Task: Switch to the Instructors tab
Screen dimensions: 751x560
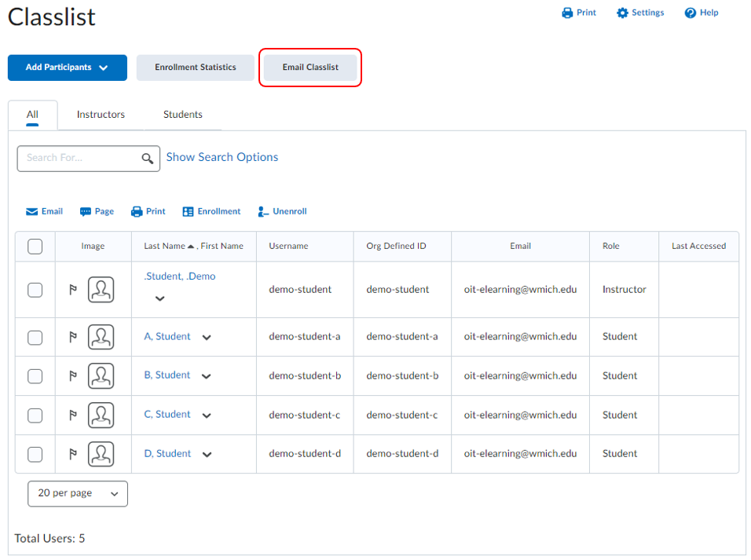Action: [100, 114]
